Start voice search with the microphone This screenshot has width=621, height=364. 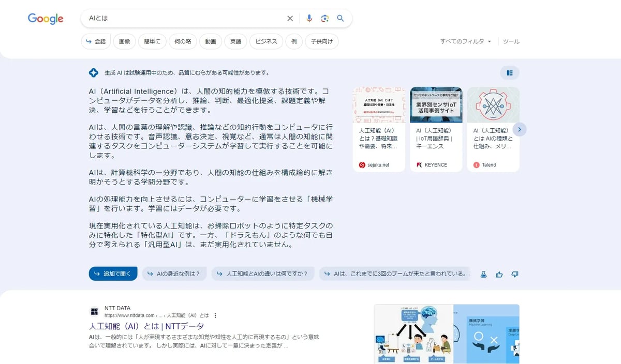click(x=309, y=19)
